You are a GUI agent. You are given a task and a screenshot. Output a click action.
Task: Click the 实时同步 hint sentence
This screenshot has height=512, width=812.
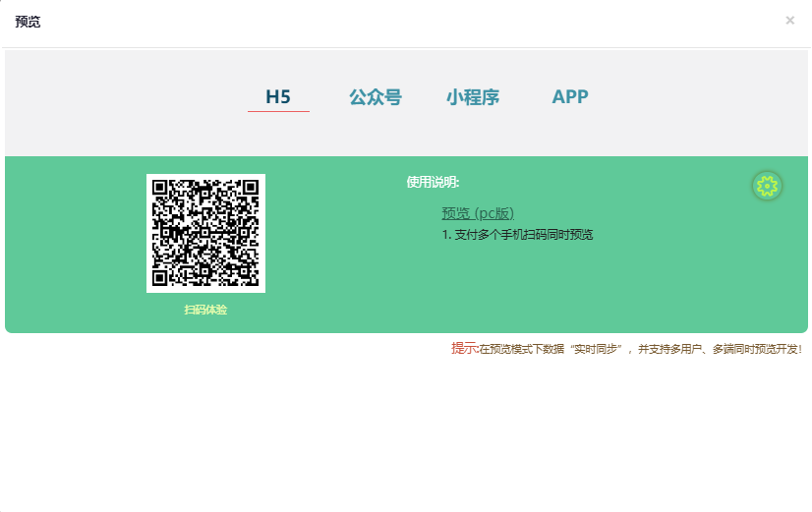[641, 349]
